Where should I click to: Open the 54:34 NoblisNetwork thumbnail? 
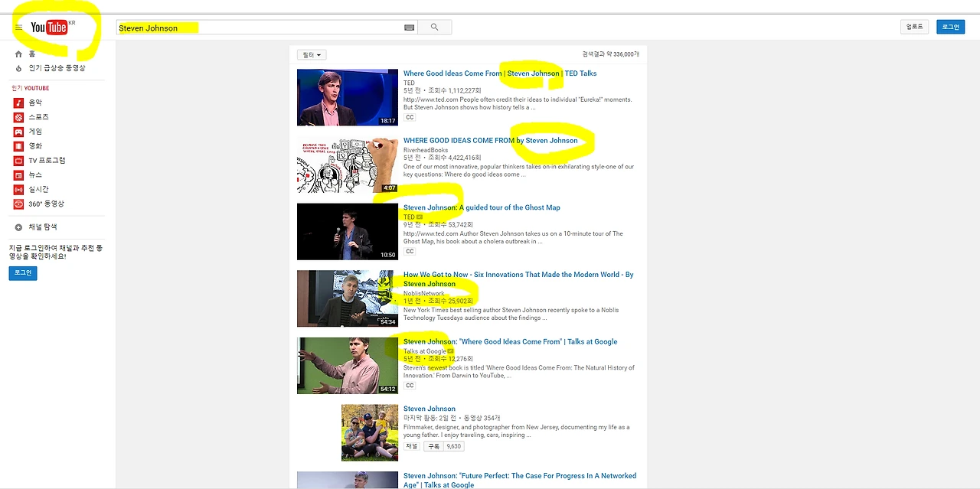click(348, 298)
